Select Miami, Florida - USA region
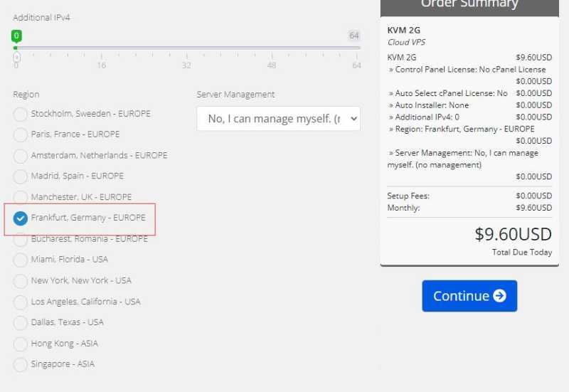 pos(20,260)
